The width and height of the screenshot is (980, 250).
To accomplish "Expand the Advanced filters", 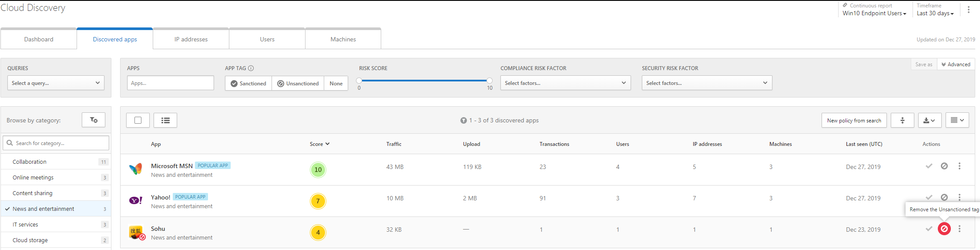I will point(956,64).
